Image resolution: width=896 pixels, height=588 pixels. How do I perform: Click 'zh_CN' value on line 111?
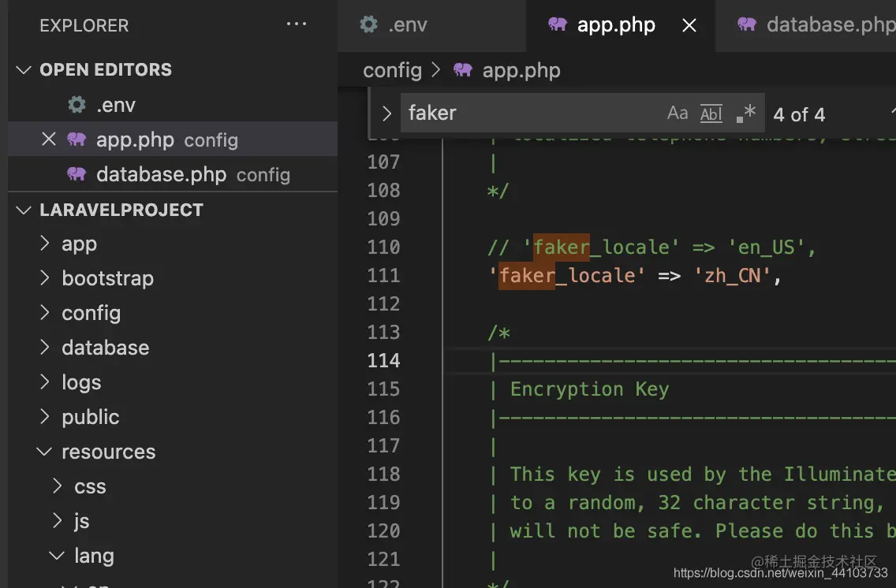[x=732, y=276]
